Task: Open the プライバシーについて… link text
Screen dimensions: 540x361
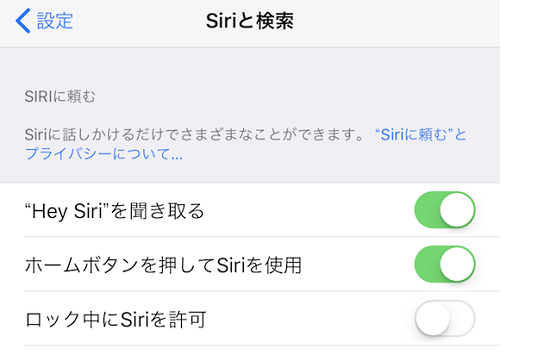Action: click(x=103, y=153)
